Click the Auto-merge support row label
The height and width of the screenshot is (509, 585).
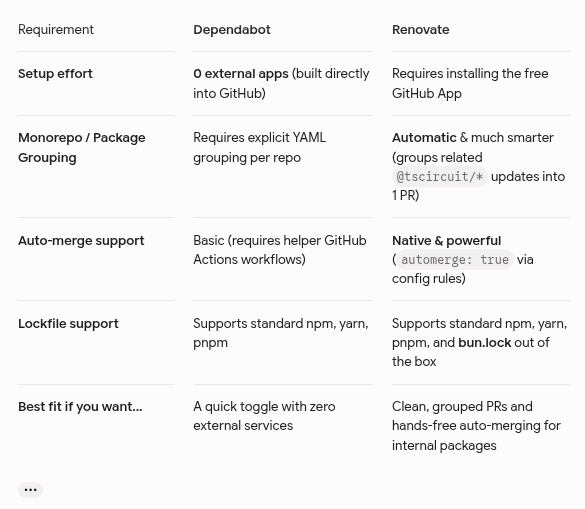point(81,241)
